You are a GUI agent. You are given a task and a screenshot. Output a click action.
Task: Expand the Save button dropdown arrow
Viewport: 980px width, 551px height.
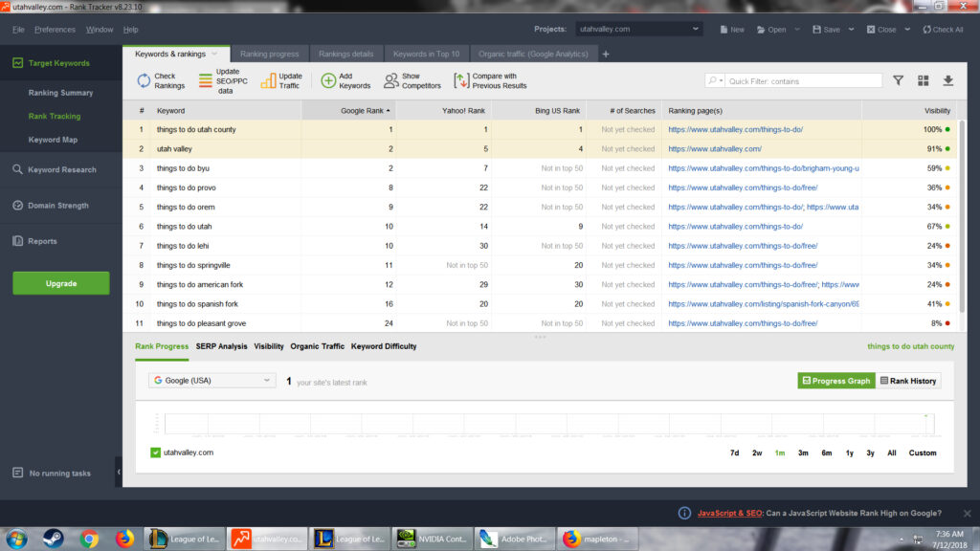pos(851,30)
